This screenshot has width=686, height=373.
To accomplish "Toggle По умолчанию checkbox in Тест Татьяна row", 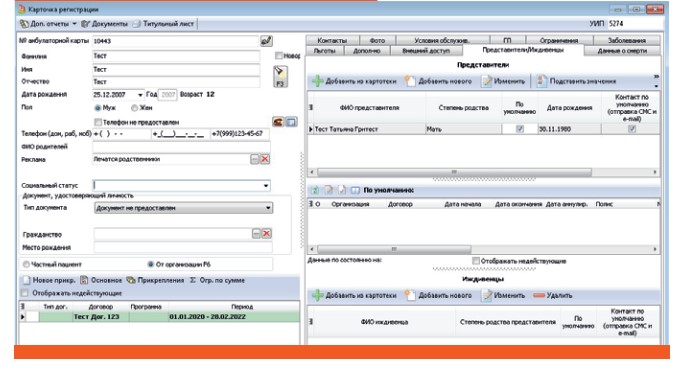I will [520, 129].
